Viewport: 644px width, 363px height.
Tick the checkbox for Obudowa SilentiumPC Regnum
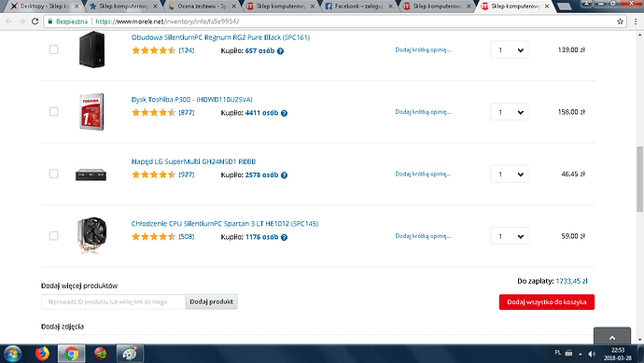53,49
